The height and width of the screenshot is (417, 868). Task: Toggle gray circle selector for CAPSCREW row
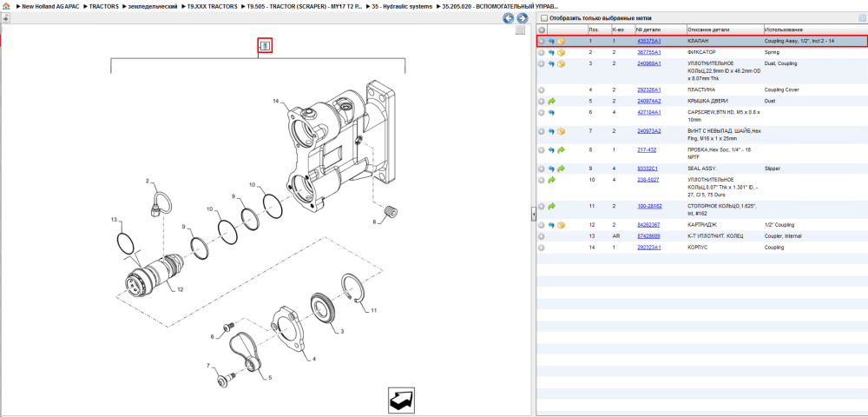(x=542, y=112)
